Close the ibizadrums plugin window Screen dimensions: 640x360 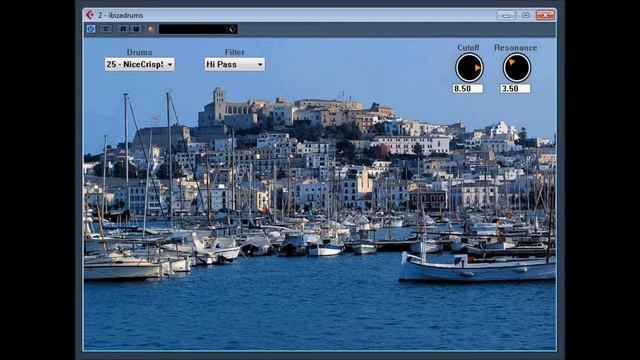pos(545,15)
